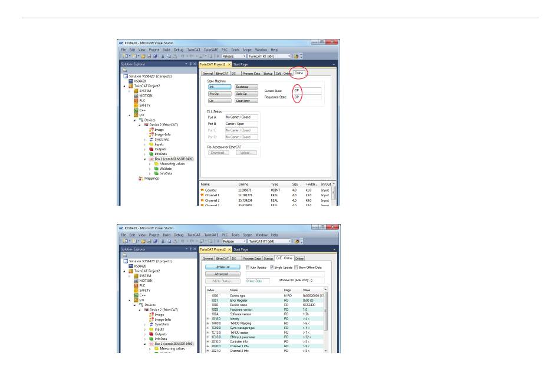
Task: Click I/O node icon in upper window tree
Action: tap(136, 115)
